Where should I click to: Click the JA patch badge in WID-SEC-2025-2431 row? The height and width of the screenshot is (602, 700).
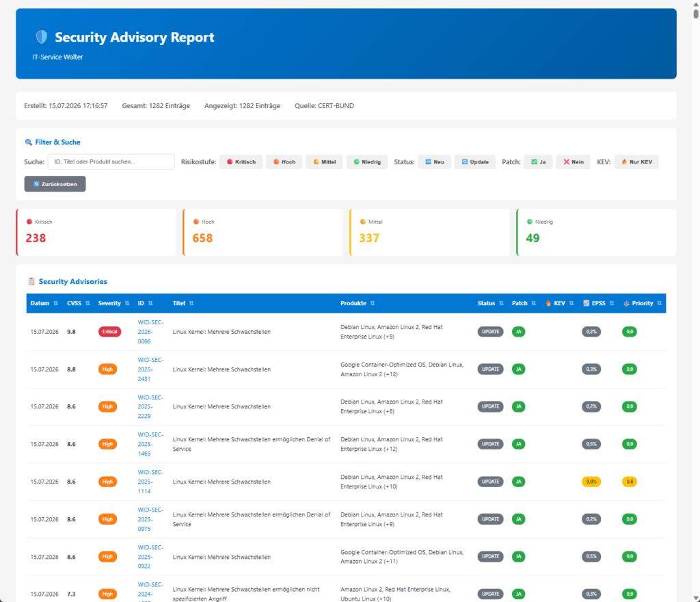[x=518, y=369]
